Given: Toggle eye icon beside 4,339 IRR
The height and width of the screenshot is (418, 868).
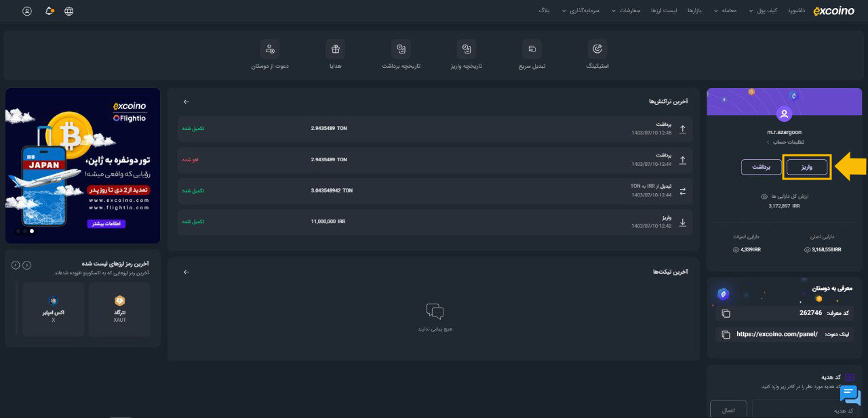Looking at the screenshot, I should 736,250.
